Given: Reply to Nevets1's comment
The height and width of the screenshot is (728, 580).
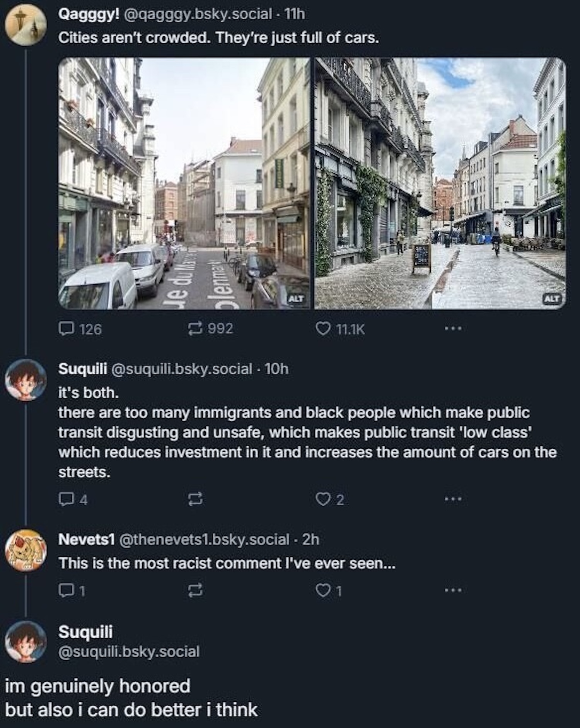Looking at the screenshot, I should (66, 590).
